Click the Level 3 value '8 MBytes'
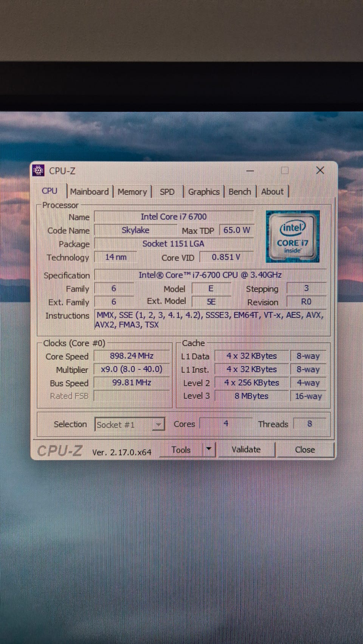Viewport: 363px width, 644px height. click(x=251, y=396)
